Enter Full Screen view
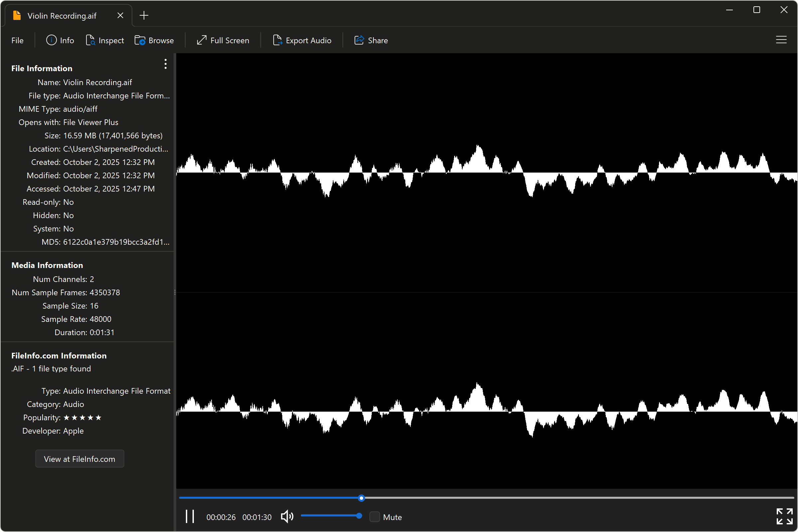Screen dimensions: 798x532 coord(223,40)
